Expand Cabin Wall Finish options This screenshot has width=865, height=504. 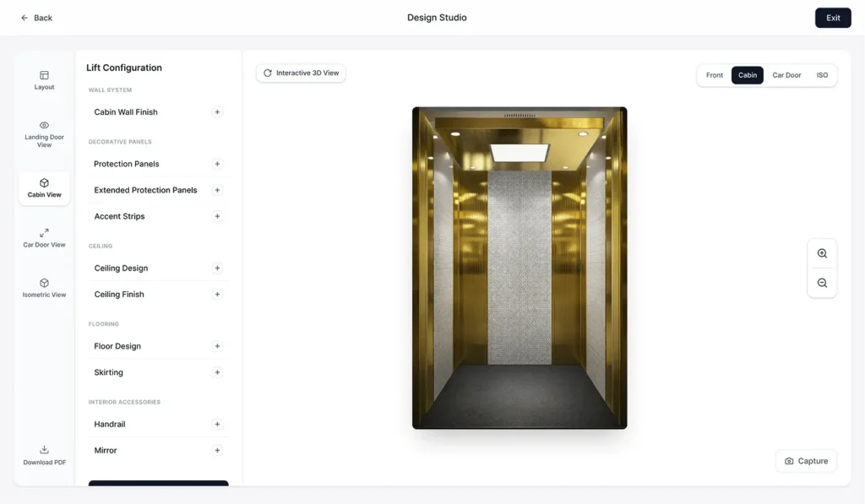217,112
